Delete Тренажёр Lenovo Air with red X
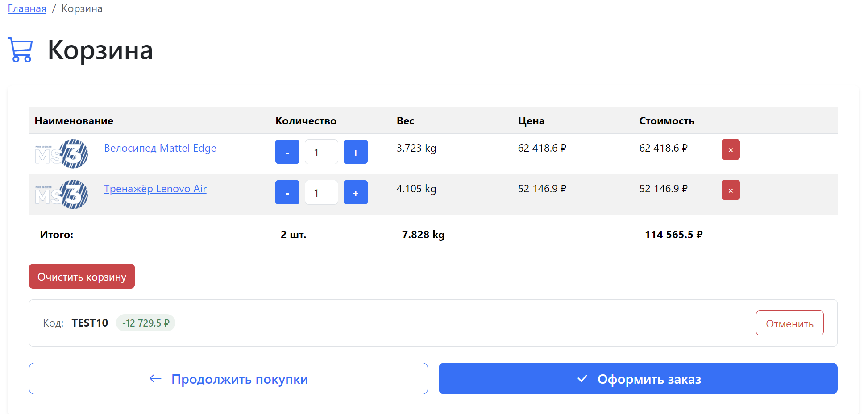 (x=730, y=190)
